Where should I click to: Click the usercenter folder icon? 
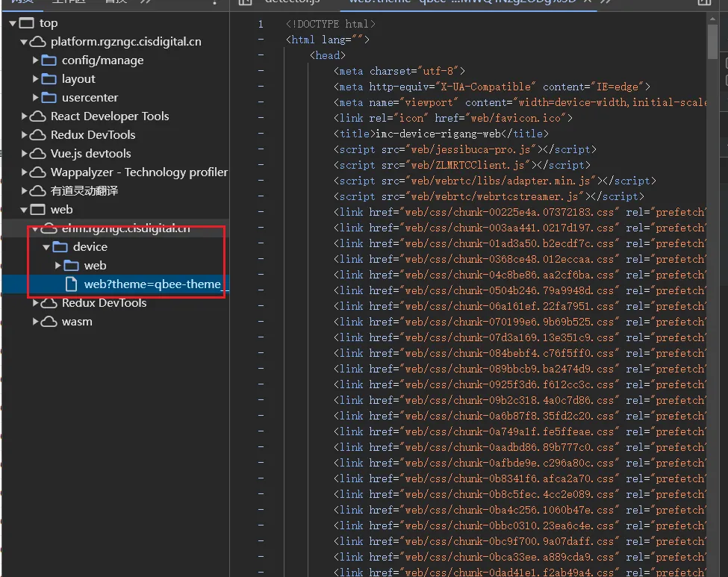pos(49,98)
